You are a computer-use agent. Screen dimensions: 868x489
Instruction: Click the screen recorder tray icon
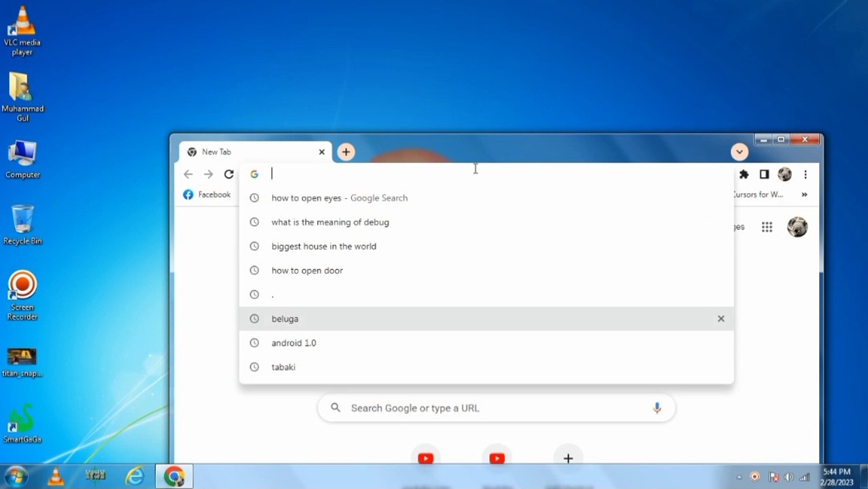pos(755,477)
